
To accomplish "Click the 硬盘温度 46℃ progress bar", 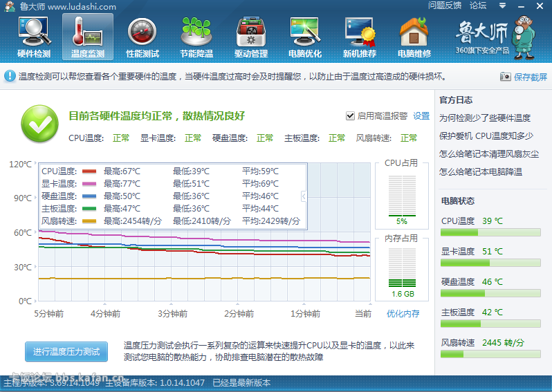I will point(490,293).
